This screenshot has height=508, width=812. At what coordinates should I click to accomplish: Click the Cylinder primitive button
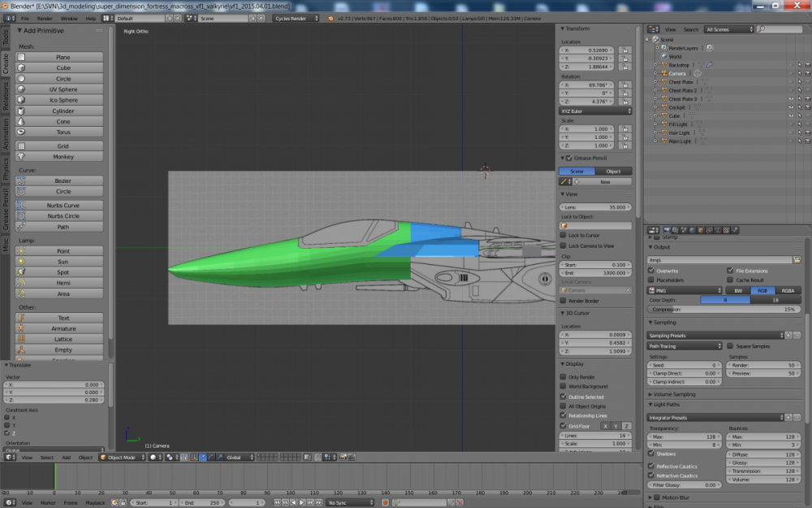(59, 111)
